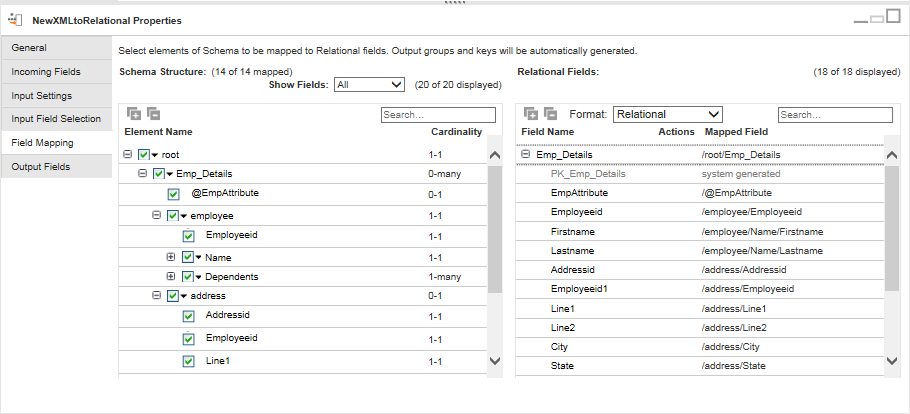Maximize the properties panel
This screenshot has width=910, height=414.
(x=893, y=17)
